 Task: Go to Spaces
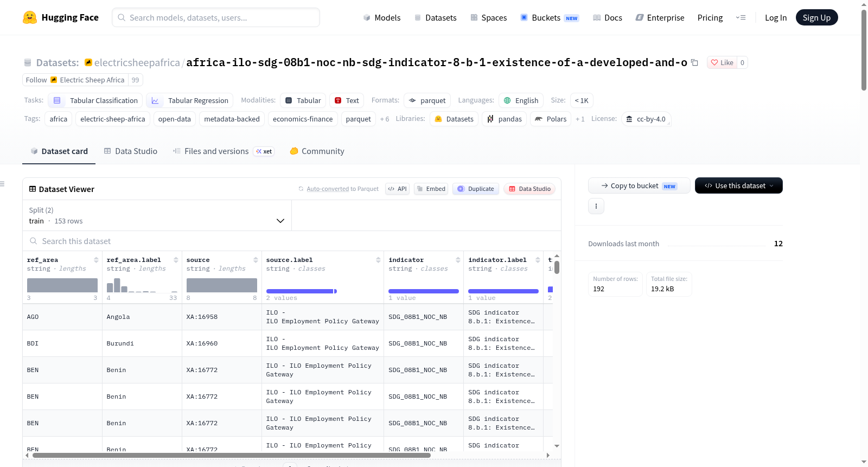coord(488,17)
